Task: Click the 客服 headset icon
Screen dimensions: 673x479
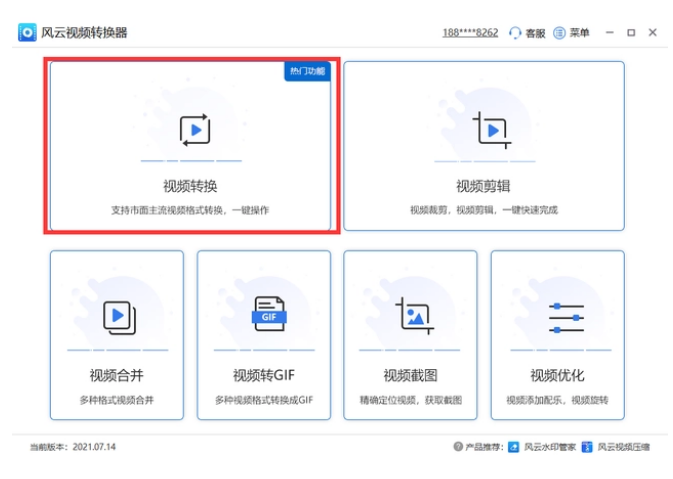Action: tap(515, 33)
